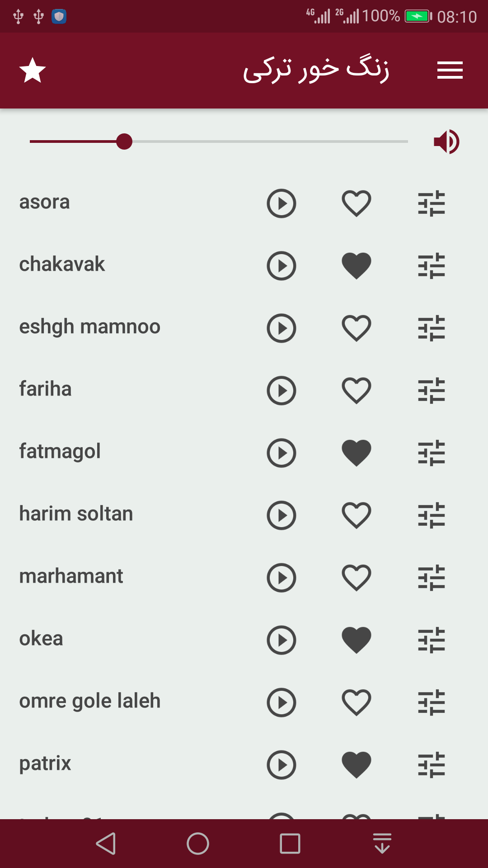Play the asora ringtone
The width and height of the screenshot is (488, 868).
coord(281,203)
